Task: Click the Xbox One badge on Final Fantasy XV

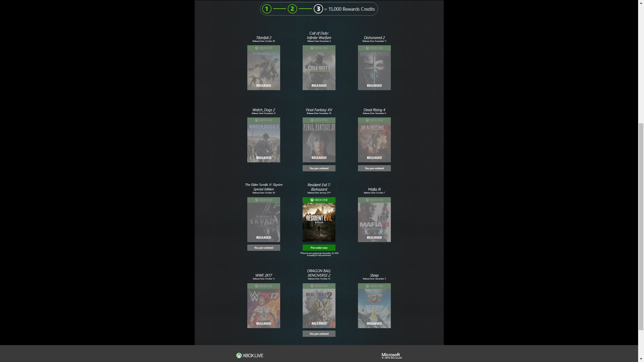Action: (x=319, y=120)
